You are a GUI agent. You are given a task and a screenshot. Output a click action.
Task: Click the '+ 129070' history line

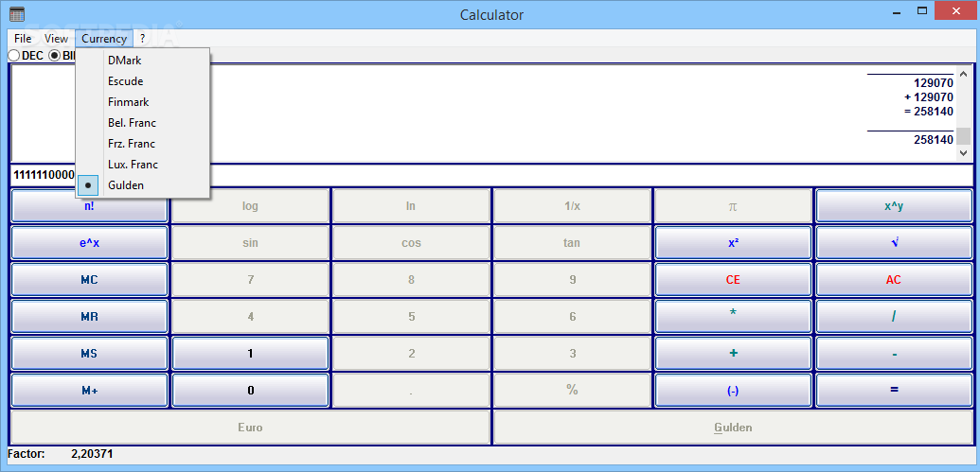[x=928, y=96]
